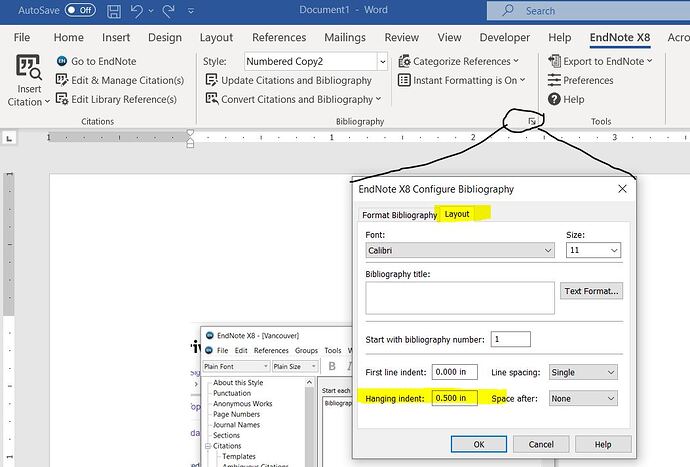This screenshot has height=467, width=690.
Task: Switch to the Home ribbon tab
Action: (69, 37)
